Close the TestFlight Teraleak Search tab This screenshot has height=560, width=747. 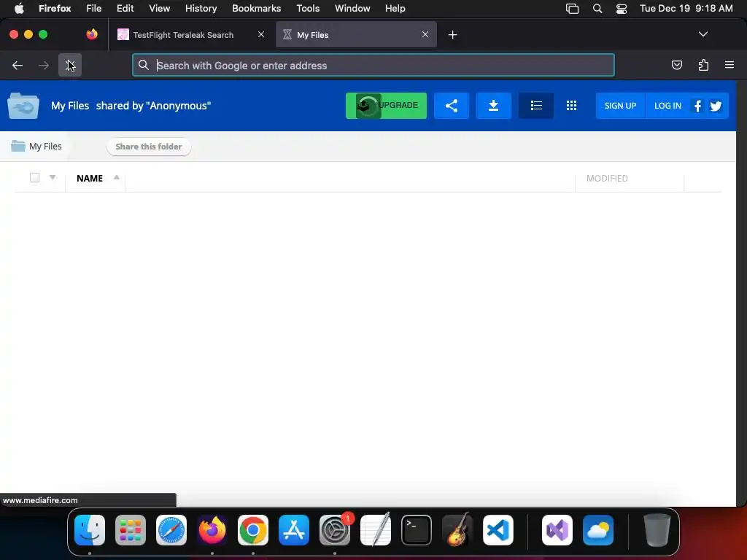[x=261, y=34]
